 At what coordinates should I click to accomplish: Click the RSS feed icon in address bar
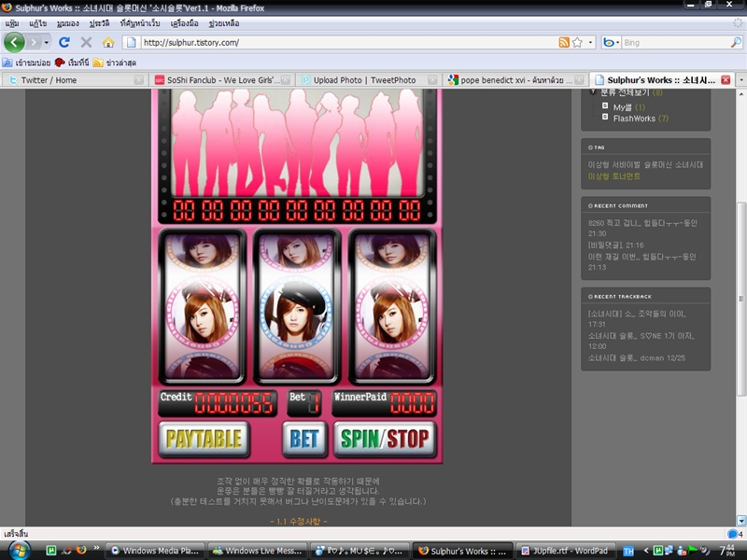pyautogui.click(x=564, y=42)
